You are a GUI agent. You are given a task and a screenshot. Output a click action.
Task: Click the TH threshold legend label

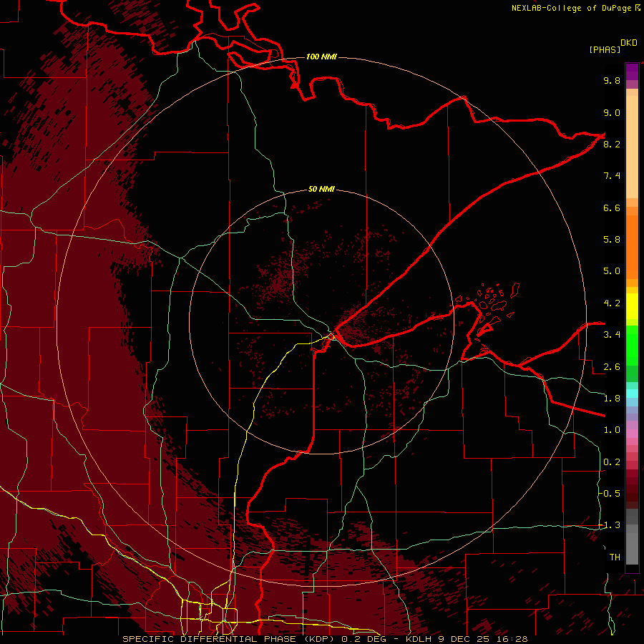(x=615, y=557)
